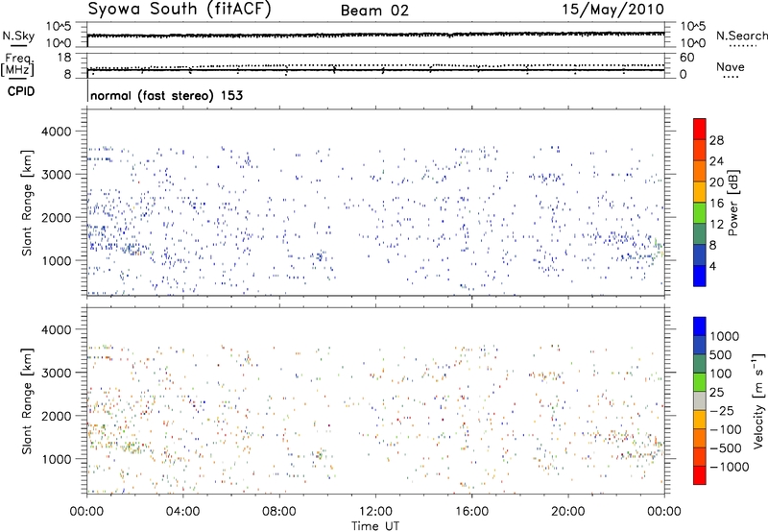This screenshot has height=532, width=768.
Task: Click the 'Power [dB]' colorbar label
Action: coord(733,203)
